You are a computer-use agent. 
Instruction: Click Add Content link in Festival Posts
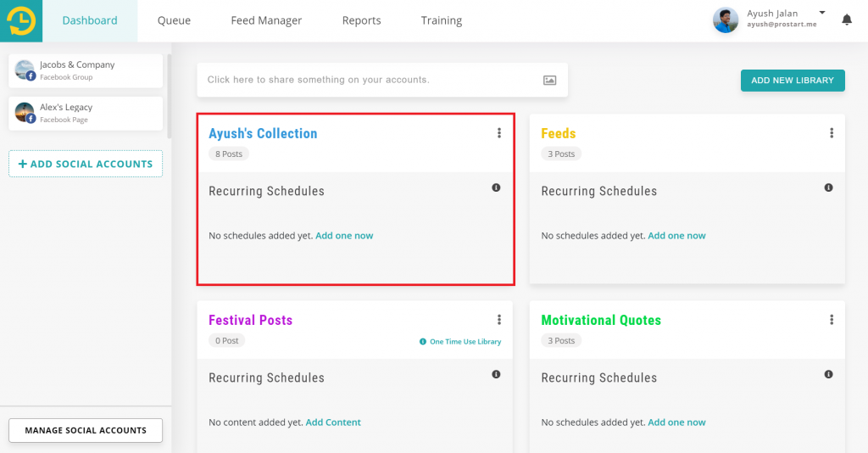click(332, 422)
